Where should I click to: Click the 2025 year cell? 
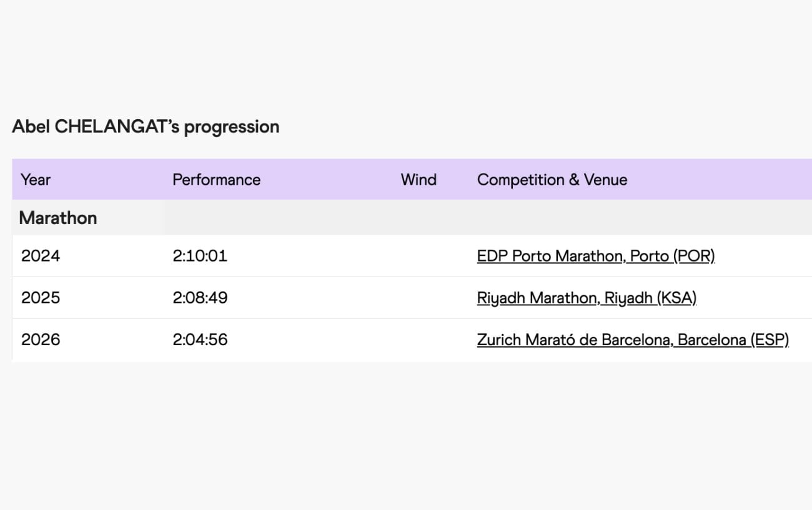[x=41, y=298]
